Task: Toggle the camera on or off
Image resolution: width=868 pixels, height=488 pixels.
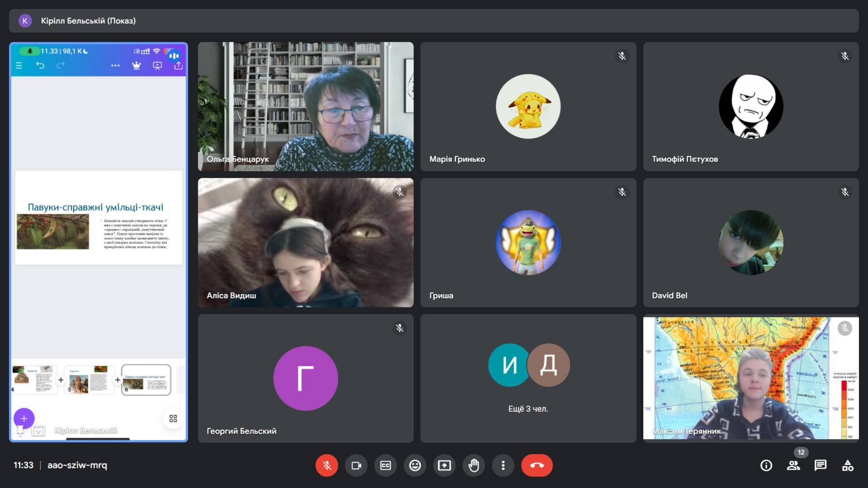Action: [356, 465]
